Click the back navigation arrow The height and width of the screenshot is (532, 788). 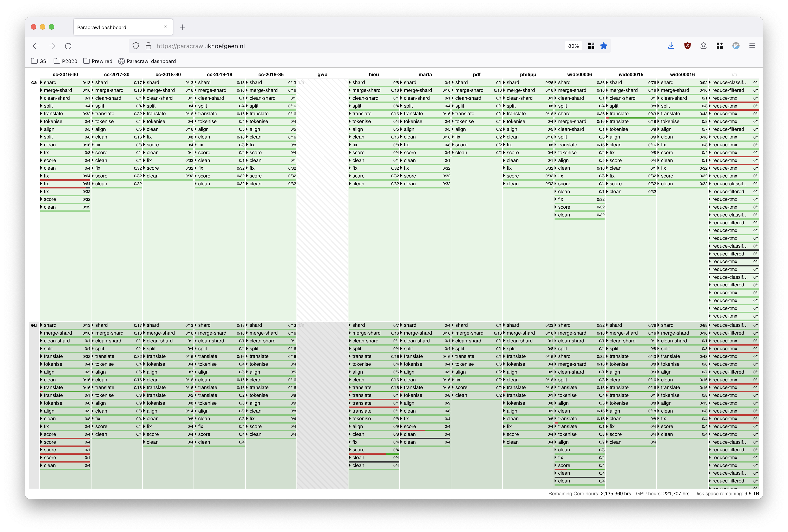click(x=36, y=46)
